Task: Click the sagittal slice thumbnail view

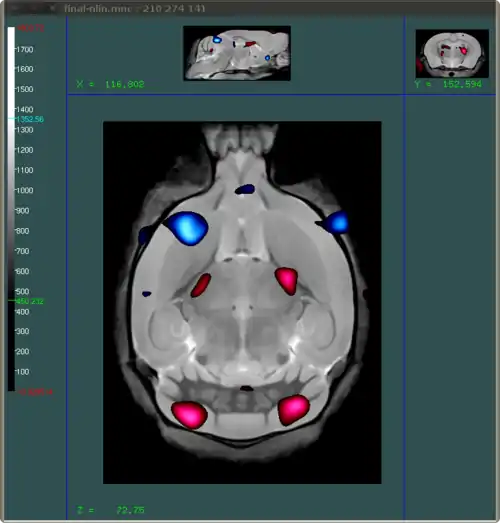Action: (x=237, y=53)
